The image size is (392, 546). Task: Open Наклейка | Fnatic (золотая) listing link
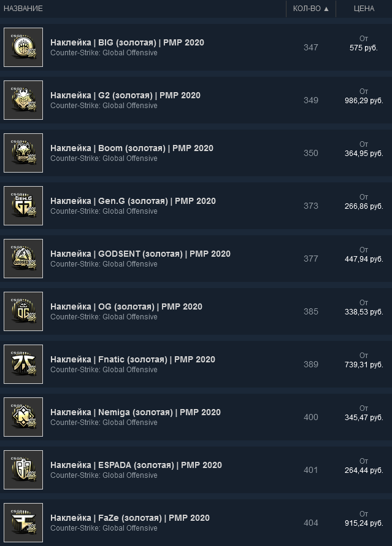[x=133, y=359]
